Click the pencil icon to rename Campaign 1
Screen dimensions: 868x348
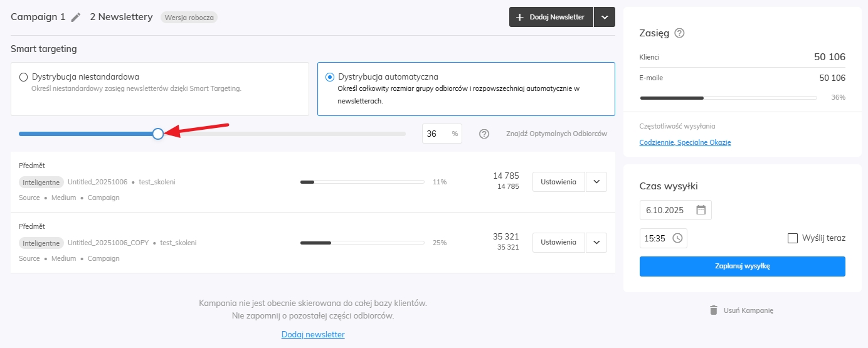tap(76, 18)
